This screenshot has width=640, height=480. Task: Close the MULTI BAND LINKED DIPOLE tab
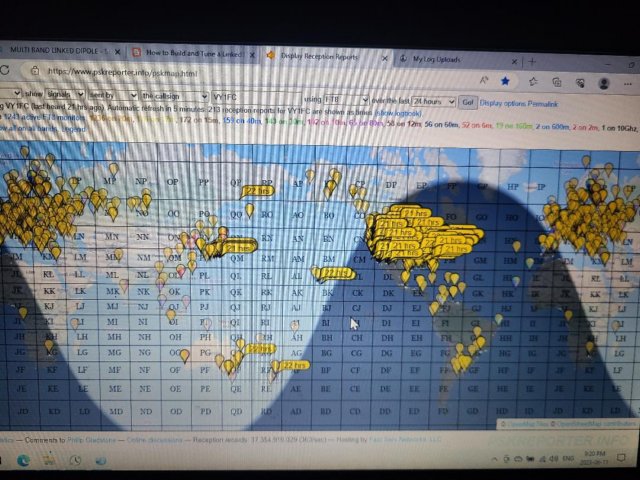click(x=118, y=52)
